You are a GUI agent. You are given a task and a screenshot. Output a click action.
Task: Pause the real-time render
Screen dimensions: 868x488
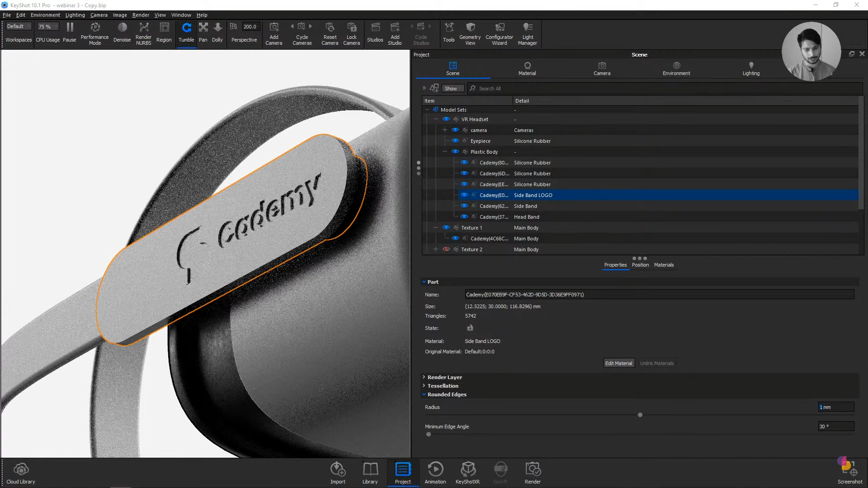69,33
